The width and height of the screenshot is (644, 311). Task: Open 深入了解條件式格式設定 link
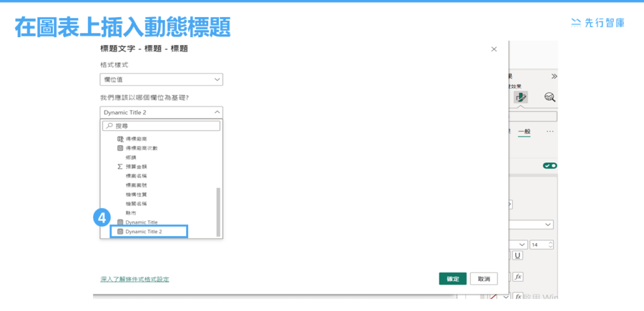135,280
